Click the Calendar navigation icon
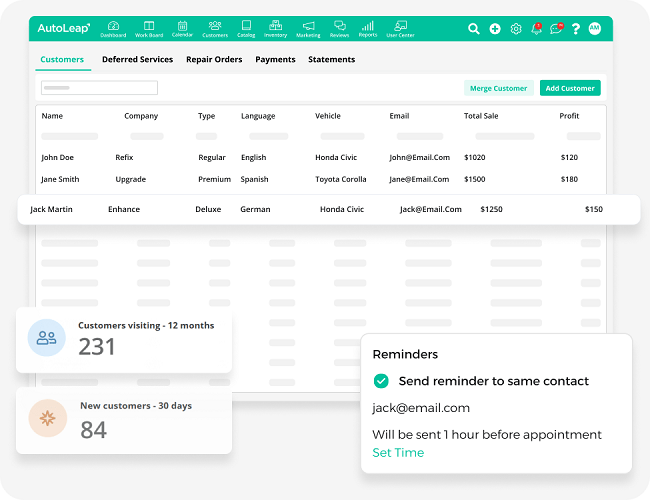650x500 pixels. pyautogui.click(x=182, y=27)
